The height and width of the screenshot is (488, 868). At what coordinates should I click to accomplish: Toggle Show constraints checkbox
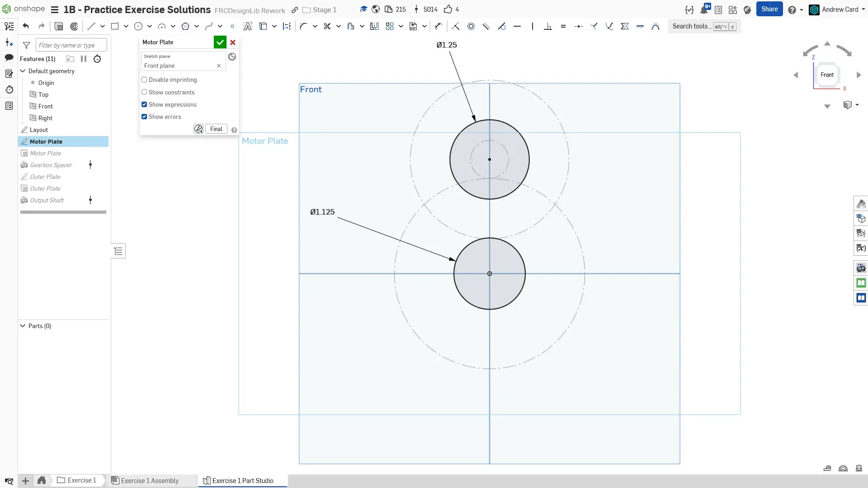[x=144, y=92]
